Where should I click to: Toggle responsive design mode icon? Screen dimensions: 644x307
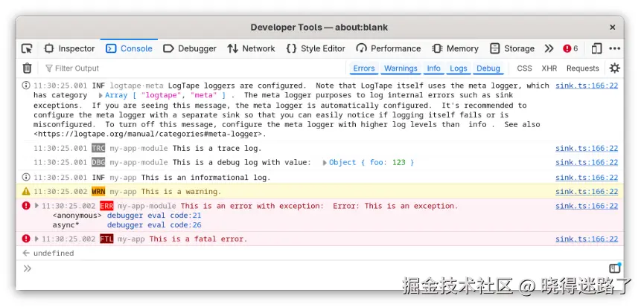pos(596,48)
